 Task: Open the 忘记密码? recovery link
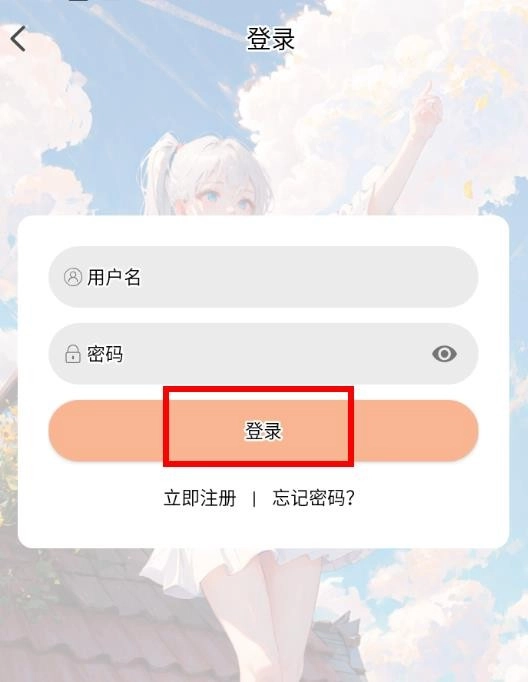[314, 498]
